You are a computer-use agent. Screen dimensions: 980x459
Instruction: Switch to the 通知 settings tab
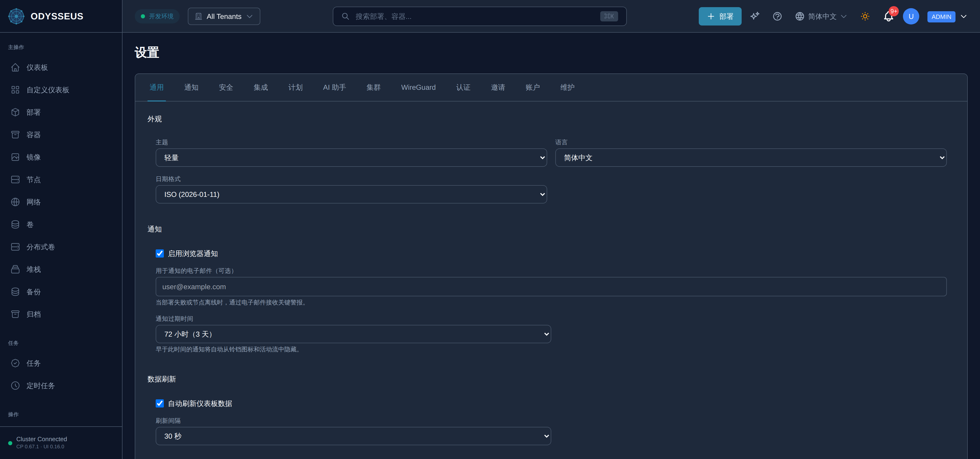(x=191, y=87)
